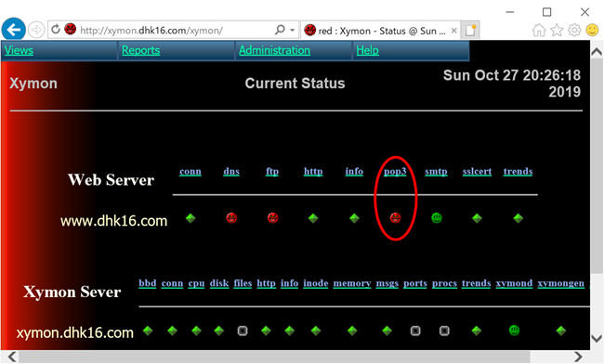This screenshot has width=604, height=364.
Task: Click the horizontal scrollbar left arrow
Action: click(x=12, y=357)
